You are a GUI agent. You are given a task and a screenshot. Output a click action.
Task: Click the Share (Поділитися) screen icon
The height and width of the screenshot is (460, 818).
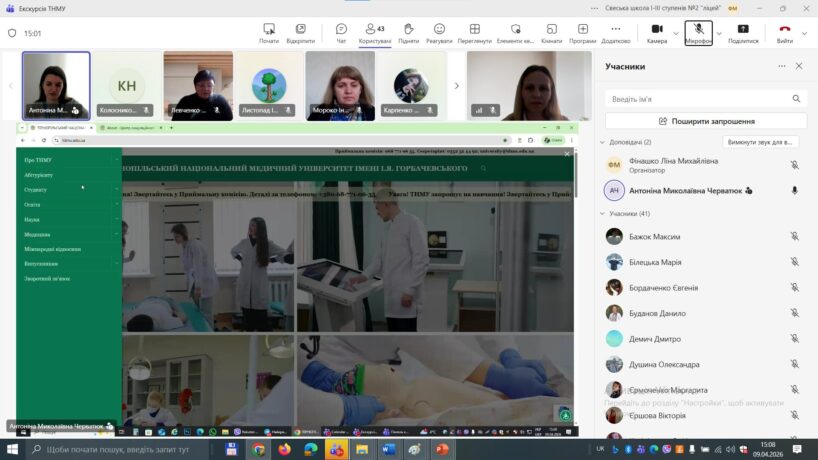pyautogui.click(x=743, y=33)
